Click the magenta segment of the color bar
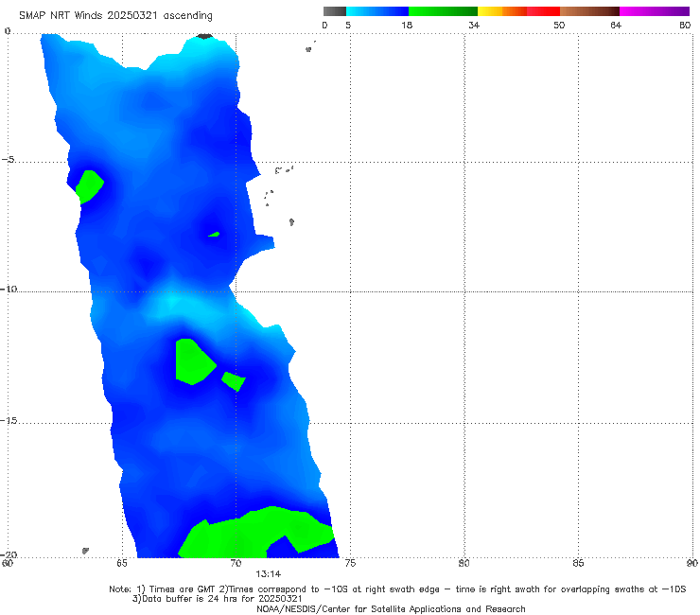 655,11
